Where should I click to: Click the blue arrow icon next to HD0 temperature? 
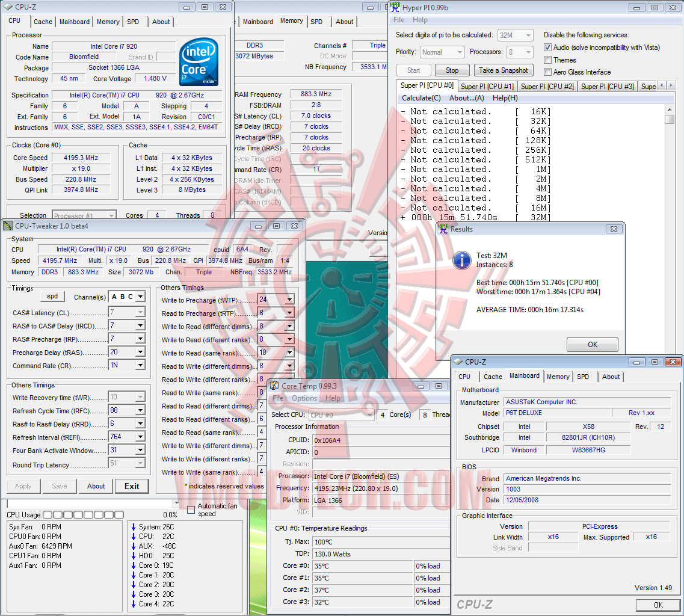click(x=134, y=555)
